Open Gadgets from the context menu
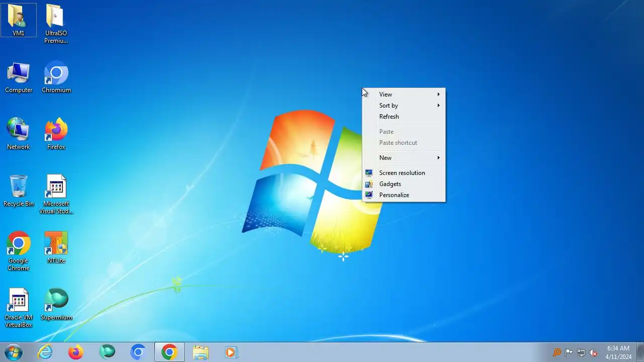 (404, 184)
